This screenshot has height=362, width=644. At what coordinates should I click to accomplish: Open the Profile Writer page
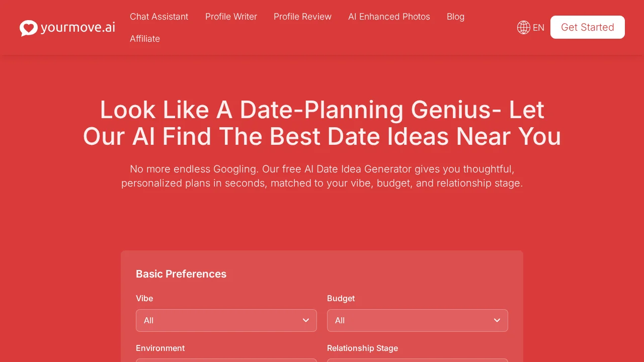(231, 17)
